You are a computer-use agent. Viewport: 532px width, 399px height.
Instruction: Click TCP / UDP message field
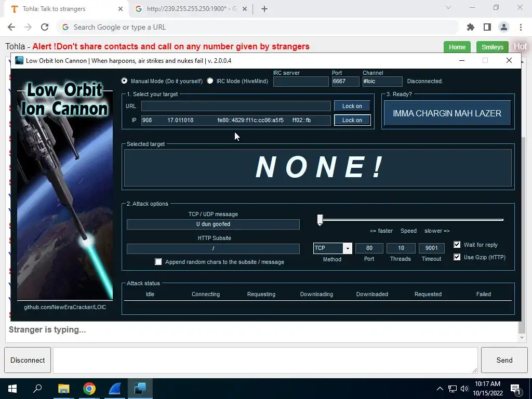click(213, 224)
